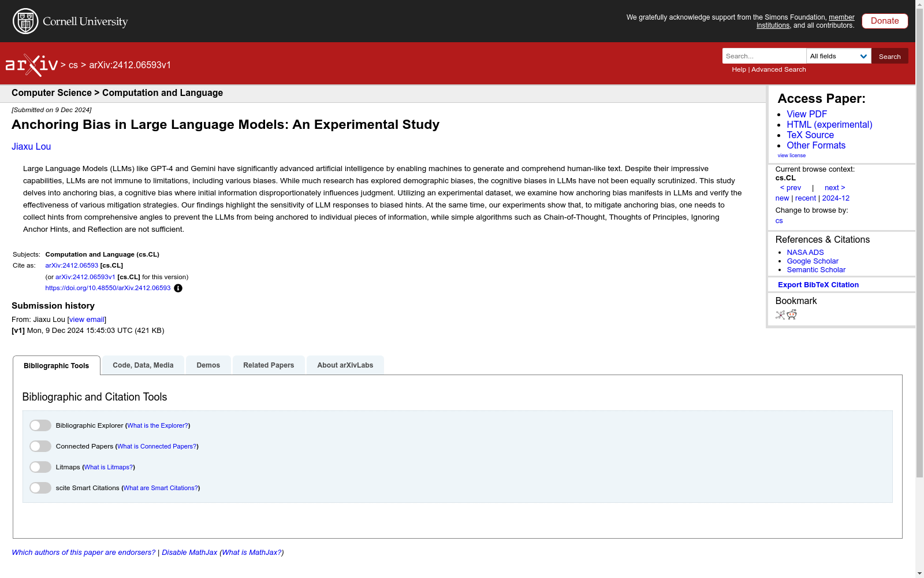Click the Donate button
924x578 pixels.
[884, 21]
